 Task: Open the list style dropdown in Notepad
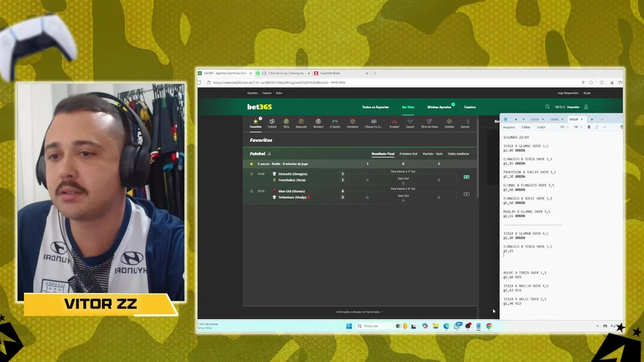click(577, 127)
